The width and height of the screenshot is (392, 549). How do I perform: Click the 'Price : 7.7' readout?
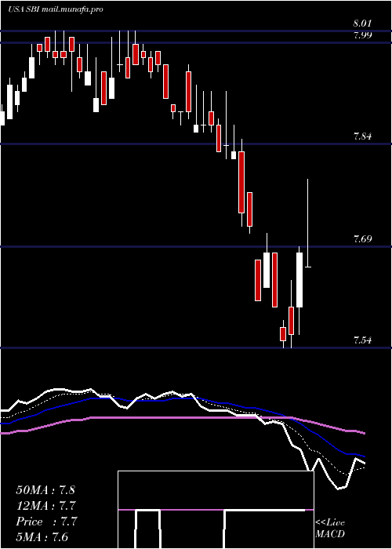(45, 522)
